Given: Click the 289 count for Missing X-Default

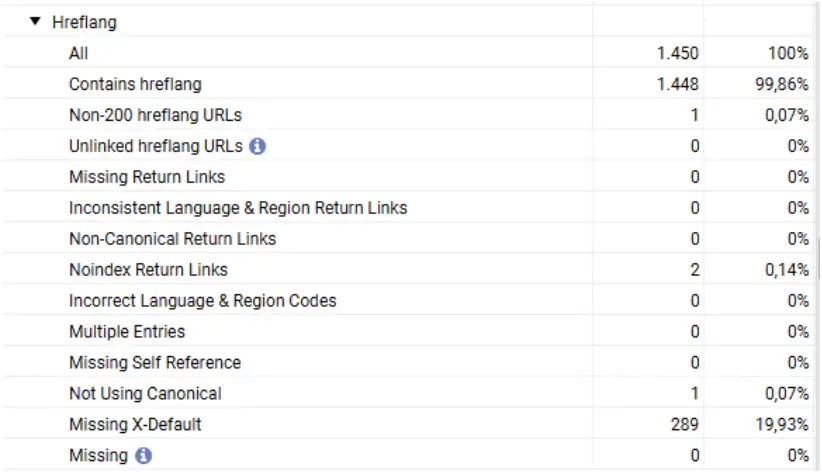Looking at the screenshot, I should (684, 424).
